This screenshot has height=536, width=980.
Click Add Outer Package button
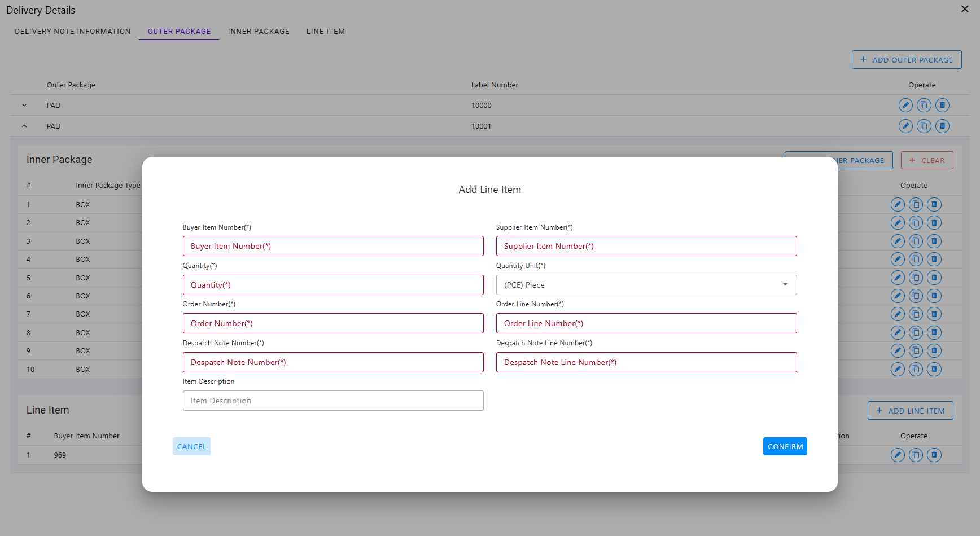[x=906, y=60]
